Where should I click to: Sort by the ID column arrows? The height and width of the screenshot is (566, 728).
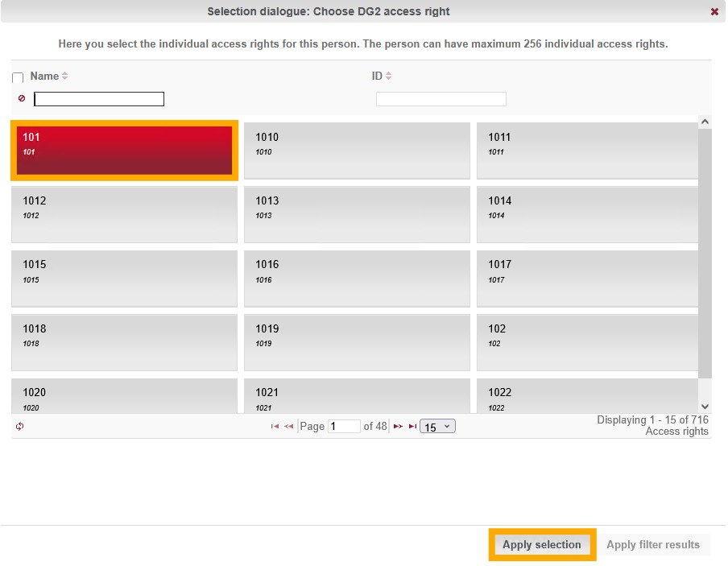point(389,76)
